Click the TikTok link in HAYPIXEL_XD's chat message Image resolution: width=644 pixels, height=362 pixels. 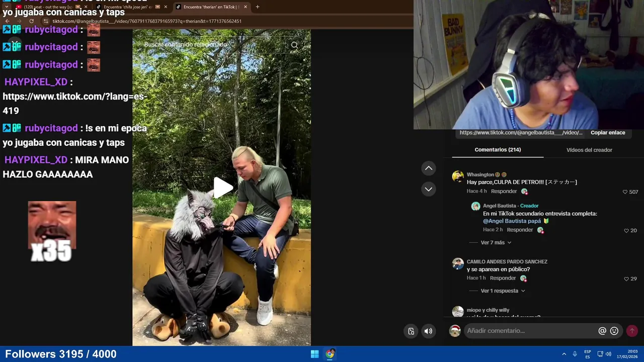[75, 104]
